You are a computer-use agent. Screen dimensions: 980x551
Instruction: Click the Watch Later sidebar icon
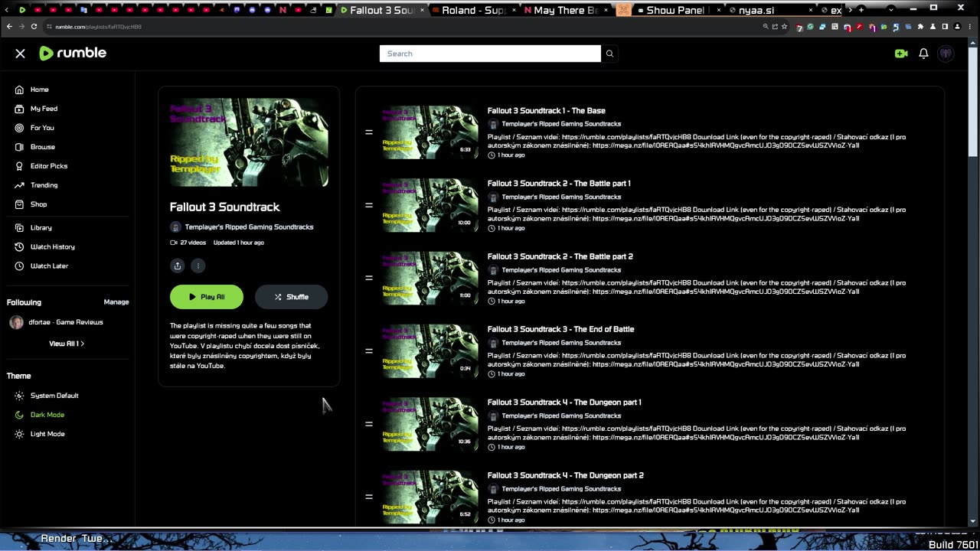coord(19,266)
